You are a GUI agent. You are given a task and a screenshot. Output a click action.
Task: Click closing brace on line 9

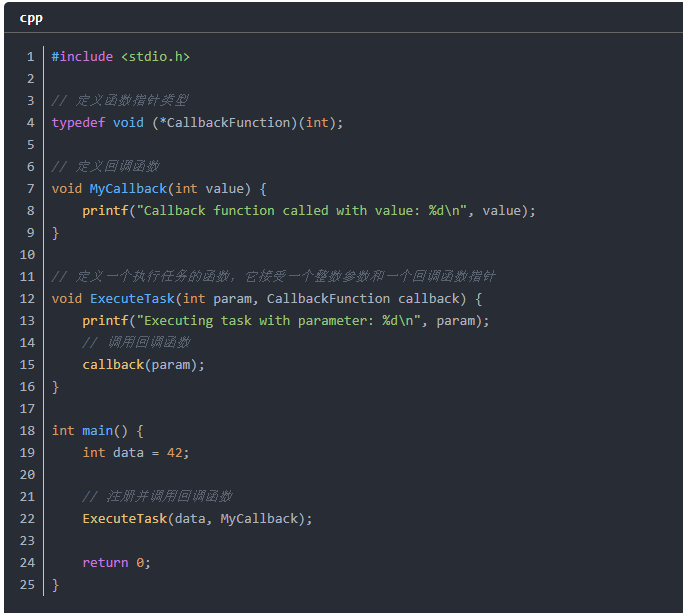point(55,233)
